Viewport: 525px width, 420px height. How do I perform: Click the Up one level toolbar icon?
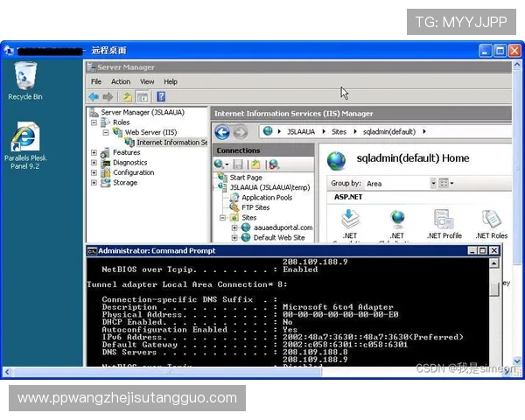click(127, 97)
